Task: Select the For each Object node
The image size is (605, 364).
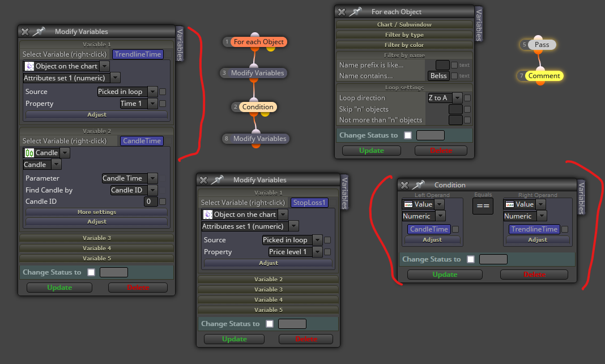Action: (x=258, y=42)
